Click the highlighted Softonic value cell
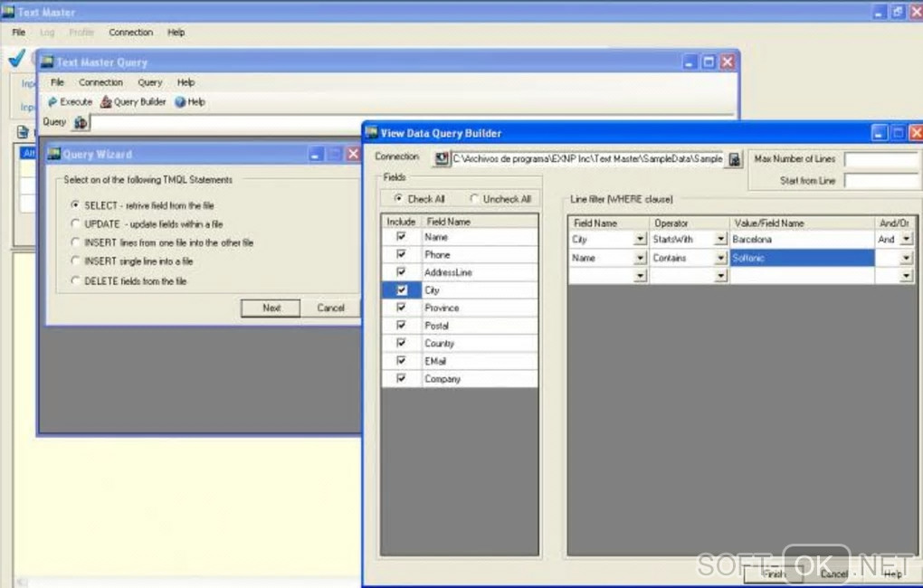This screenshot has width=923, height=588. (x=802, y=258)
